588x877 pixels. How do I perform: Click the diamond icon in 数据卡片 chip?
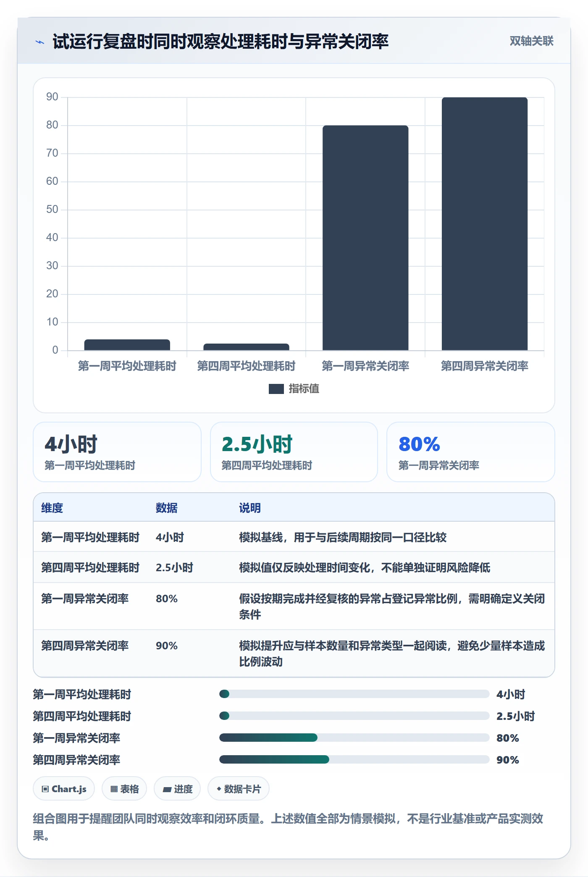219,789
